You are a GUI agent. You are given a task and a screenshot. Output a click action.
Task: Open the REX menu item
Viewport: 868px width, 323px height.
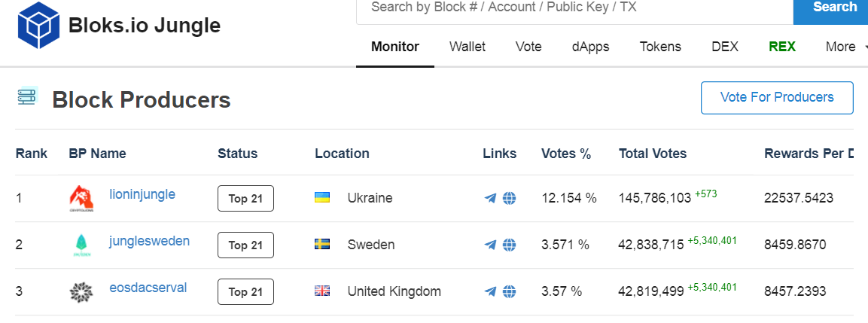pos(782,47)
